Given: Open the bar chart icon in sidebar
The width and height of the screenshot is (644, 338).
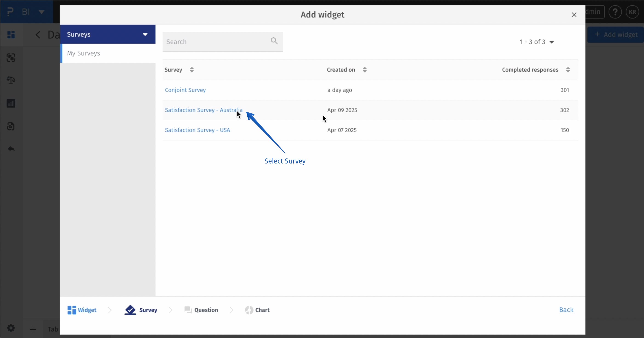Looking at the screenshot, I should (x=11, y=103).
